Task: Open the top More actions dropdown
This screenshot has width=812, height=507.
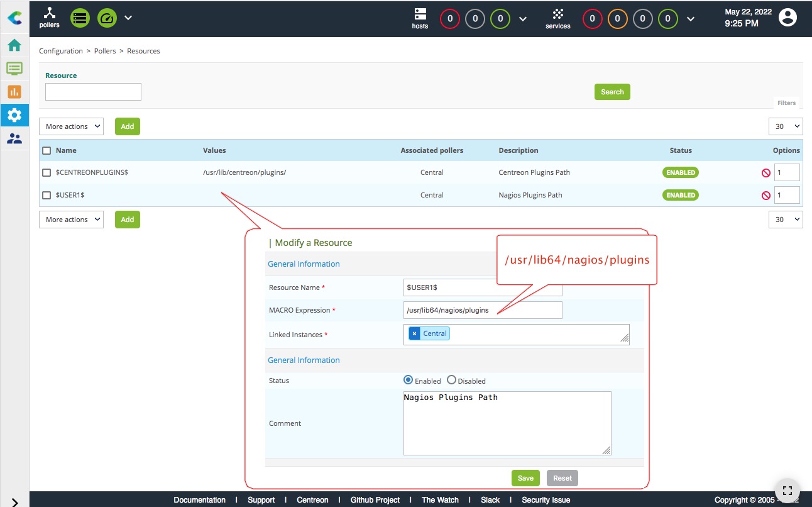Action: tap(72, 126)
